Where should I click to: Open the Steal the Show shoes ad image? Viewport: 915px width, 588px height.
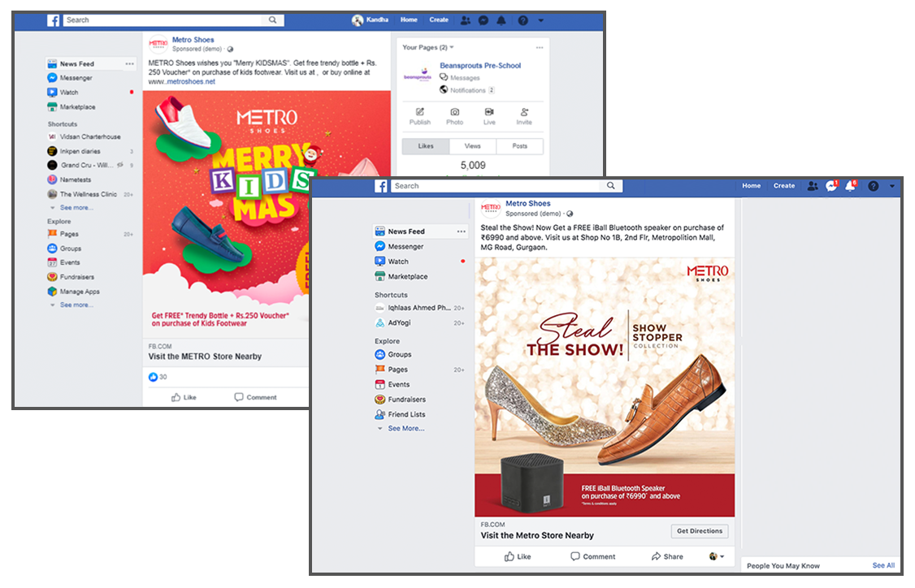pos(605,387)
